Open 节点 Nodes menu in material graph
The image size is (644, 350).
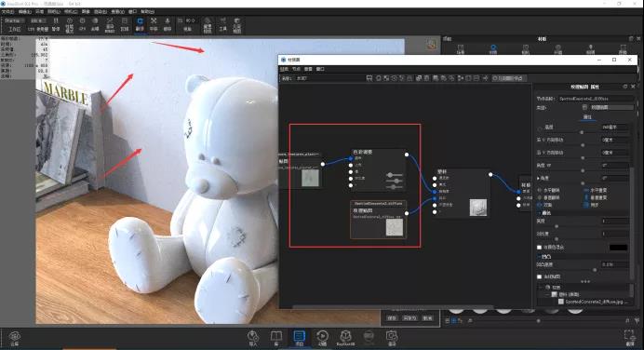coord(296,69)
